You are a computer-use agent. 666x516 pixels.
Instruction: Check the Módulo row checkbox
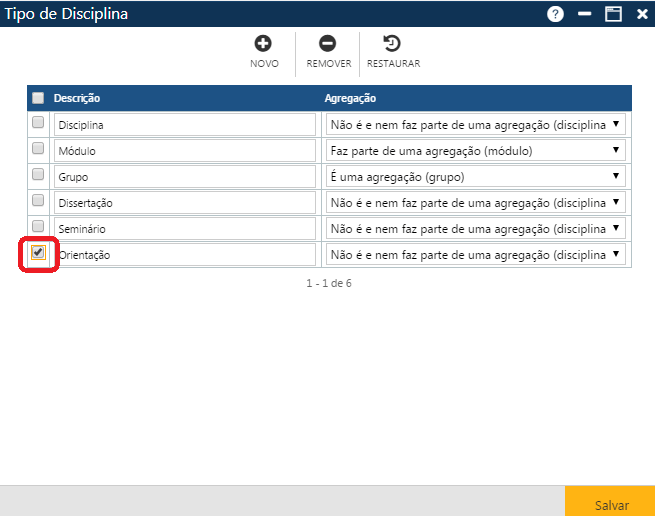pyautogui.click(x=38, y=149)
